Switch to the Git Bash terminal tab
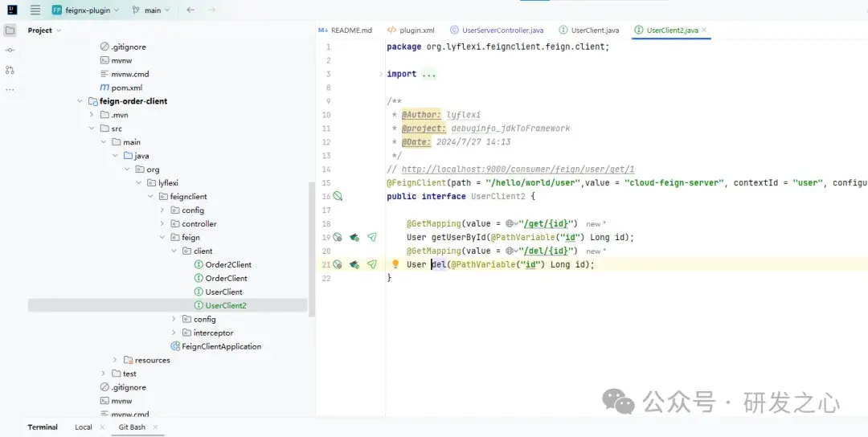 [x=132, y=427]
